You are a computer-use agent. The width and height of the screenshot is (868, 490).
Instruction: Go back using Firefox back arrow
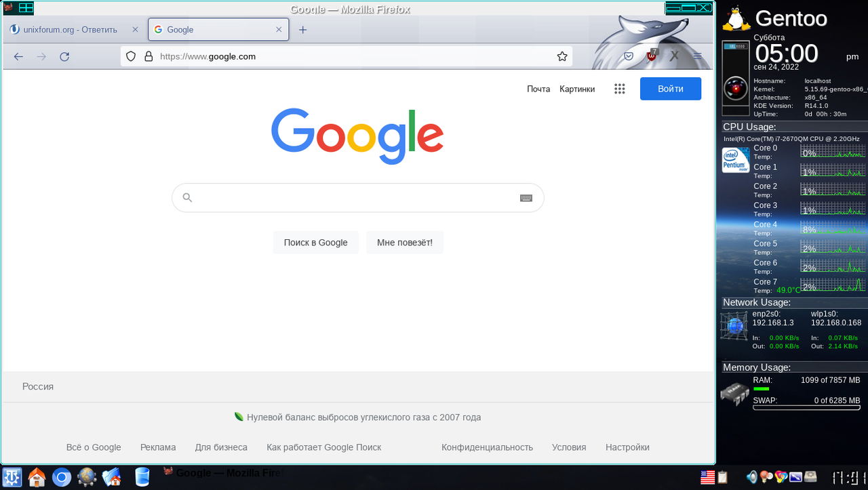click(18, 57)
